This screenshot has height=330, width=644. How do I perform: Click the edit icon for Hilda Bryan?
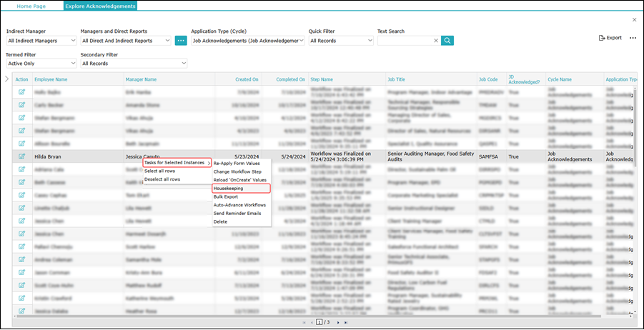[21, 155]
